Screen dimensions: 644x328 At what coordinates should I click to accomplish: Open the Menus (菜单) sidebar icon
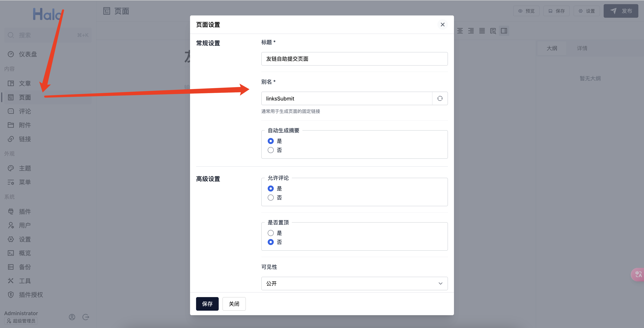click(x=11, y=182)
